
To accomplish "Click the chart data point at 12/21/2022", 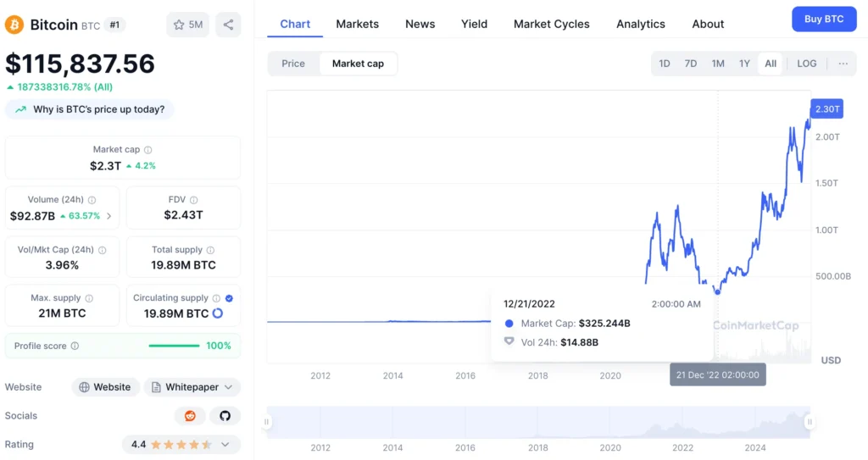I will pos(717,291).
